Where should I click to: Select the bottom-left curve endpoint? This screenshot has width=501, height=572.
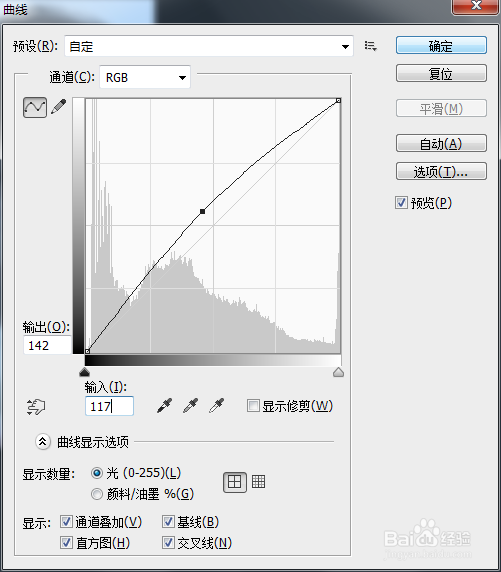tap(87, 351)
